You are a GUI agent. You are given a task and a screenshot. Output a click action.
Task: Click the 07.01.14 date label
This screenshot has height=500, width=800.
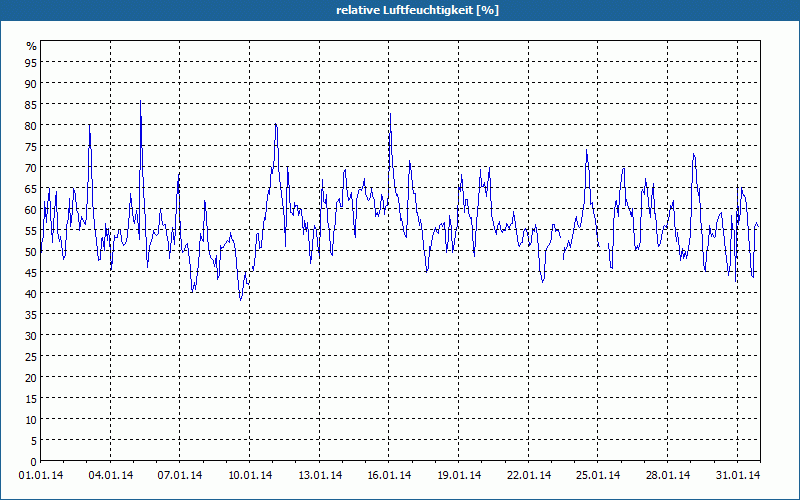180,476
